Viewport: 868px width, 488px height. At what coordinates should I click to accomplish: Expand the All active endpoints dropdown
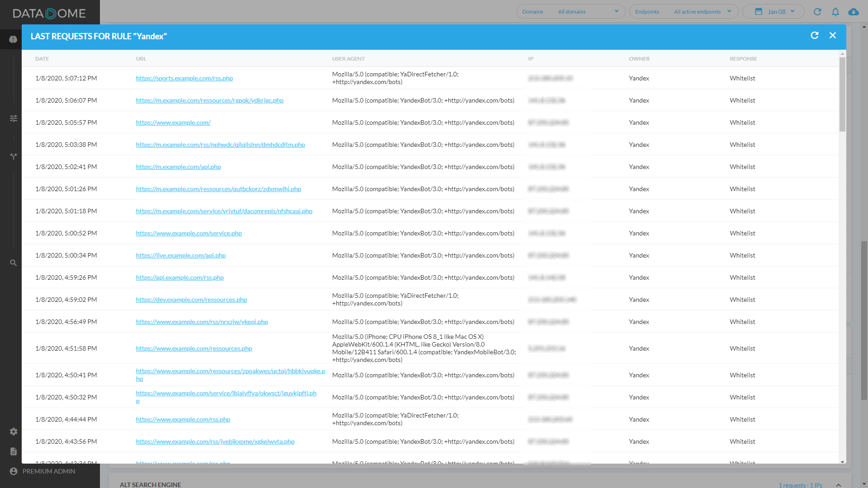pos(703,11)
